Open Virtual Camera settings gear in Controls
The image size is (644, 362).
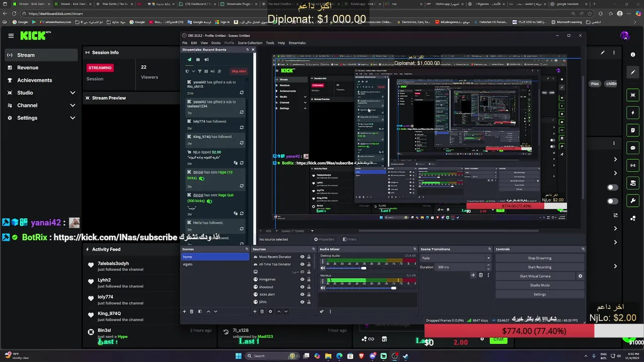pos(580,276)
